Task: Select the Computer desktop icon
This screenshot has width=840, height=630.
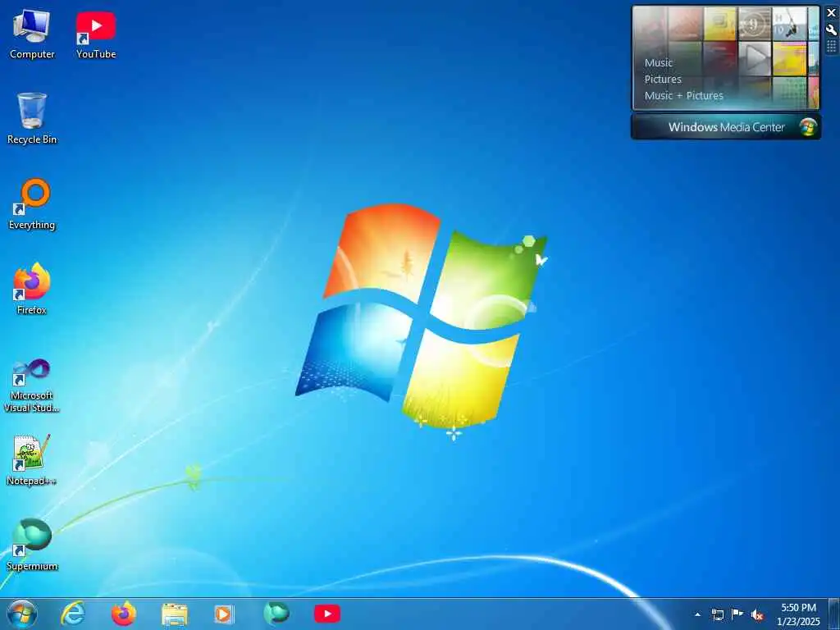Action: click(x=32, y=34)
